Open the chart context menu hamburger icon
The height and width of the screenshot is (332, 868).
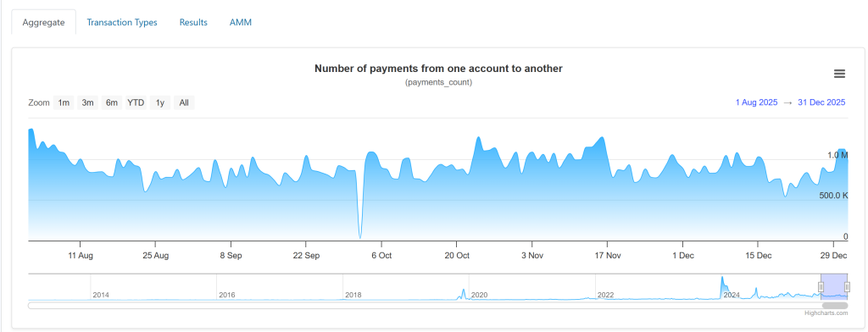(839, 74)
